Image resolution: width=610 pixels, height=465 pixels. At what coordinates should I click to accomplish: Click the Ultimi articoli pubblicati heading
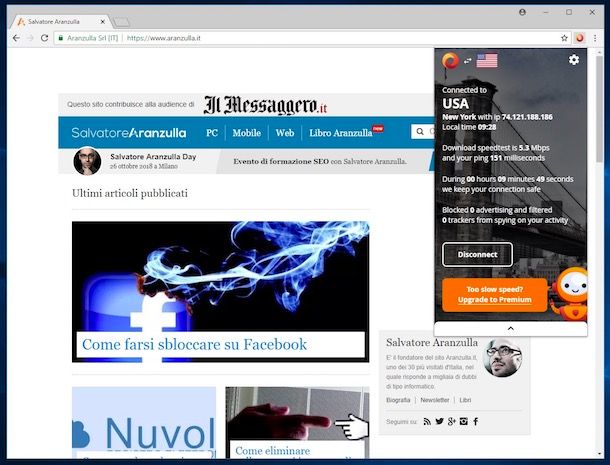click(x=130, y=193)
